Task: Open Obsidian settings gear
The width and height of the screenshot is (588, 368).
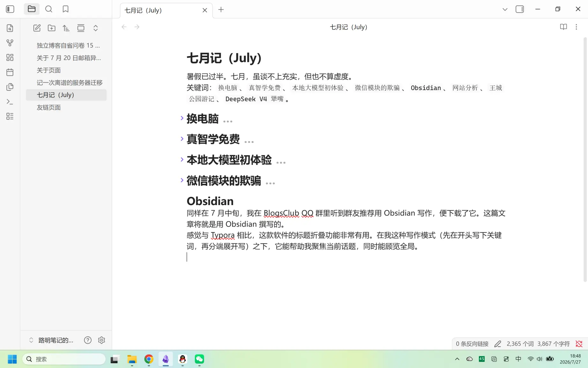Action: 101,340
